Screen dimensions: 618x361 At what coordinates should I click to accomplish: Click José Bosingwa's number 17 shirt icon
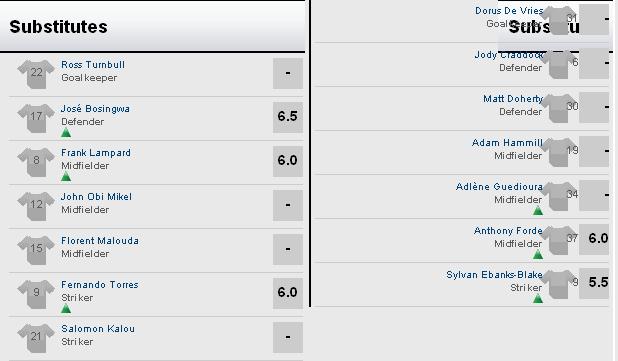coord(36,118)
